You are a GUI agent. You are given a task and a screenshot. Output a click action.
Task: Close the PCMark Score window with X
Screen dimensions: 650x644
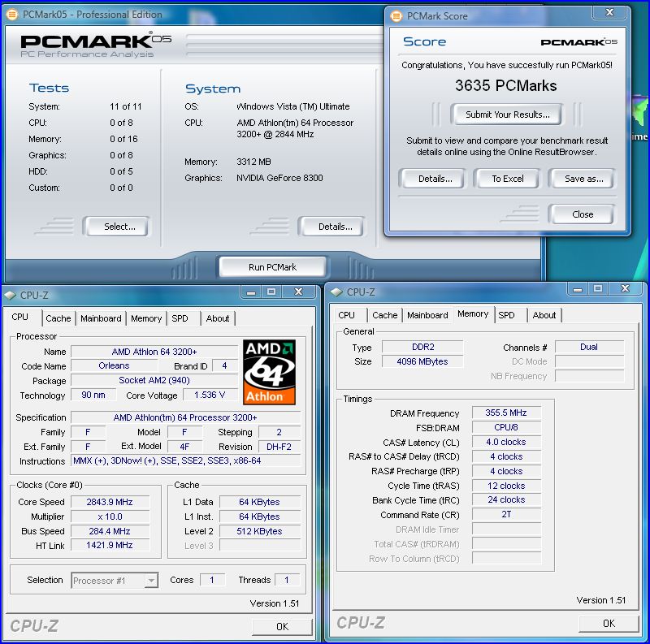click(x=609, y=13)
